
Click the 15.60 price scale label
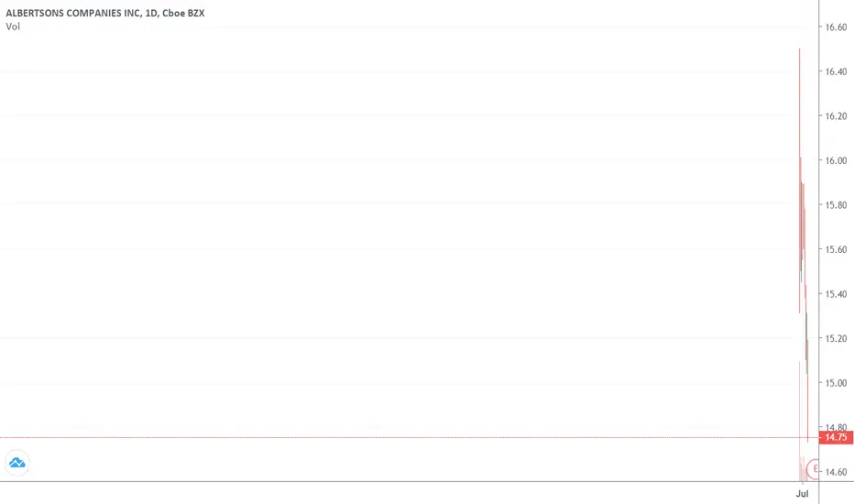[x=836, y=249]
